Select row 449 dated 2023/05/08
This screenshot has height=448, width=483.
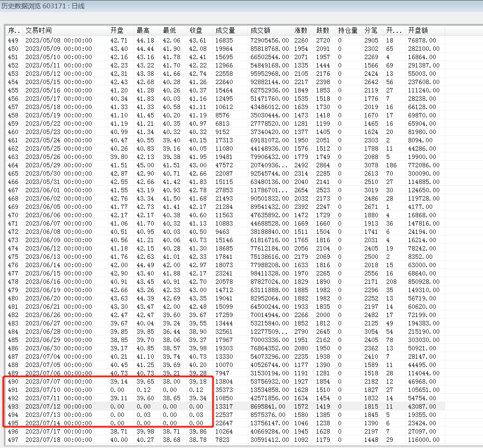[59, 40]
